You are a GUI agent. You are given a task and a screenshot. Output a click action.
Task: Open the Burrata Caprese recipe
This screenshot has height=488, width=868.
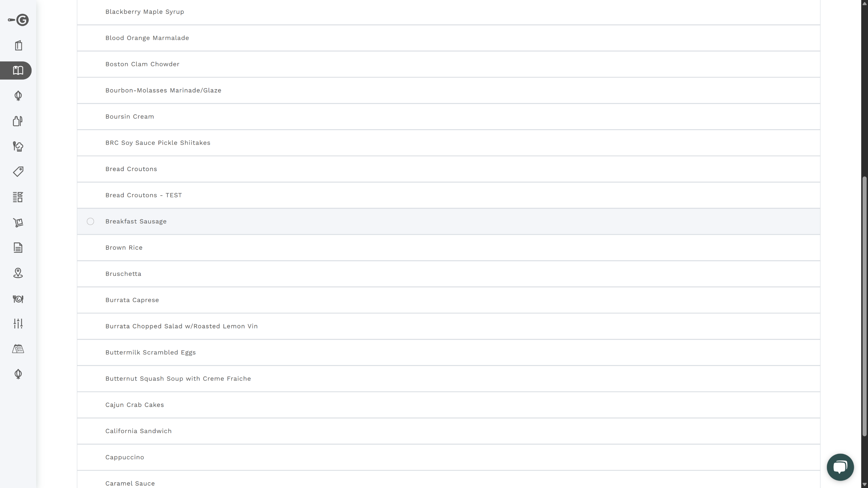132,300
